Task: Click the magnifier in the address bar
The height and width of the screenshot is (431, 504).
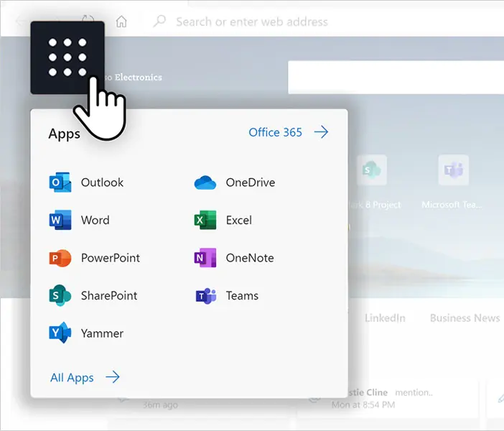Action: click(159, 22)
